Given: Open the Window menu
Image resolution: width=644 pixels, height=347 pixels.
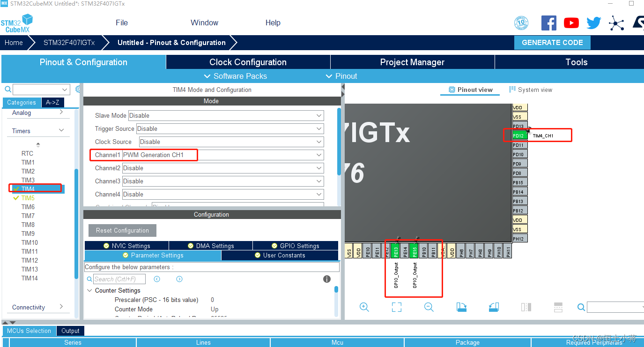Looking at the screenshot, I should [204, 23].
